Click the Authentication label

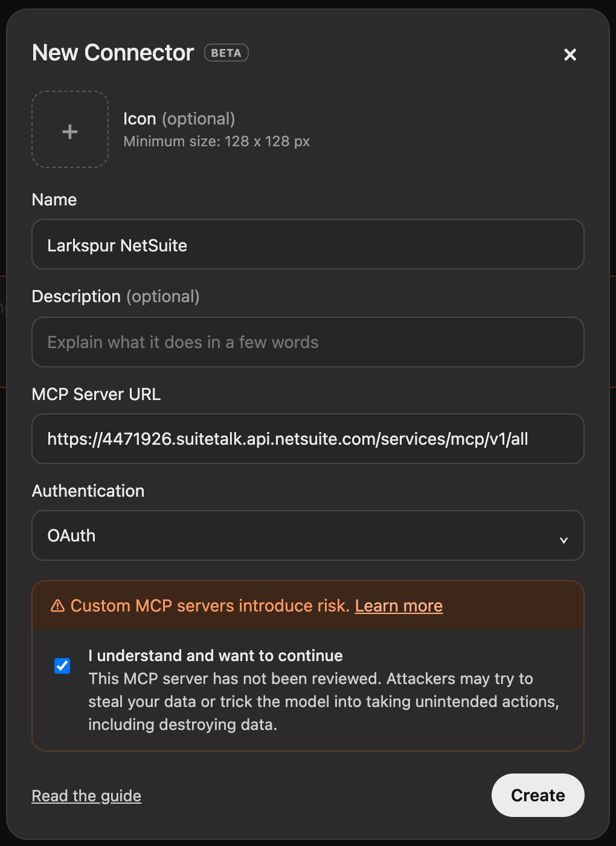click(x=88, y=491)
